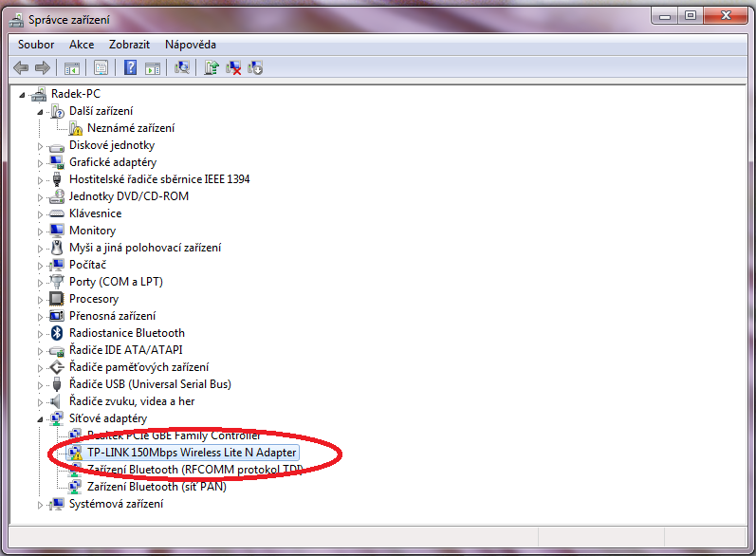Viewport: 756px width, 556px height.
Task: Expand the Diskové jednotky branch
Action: [x=40, y=146]
